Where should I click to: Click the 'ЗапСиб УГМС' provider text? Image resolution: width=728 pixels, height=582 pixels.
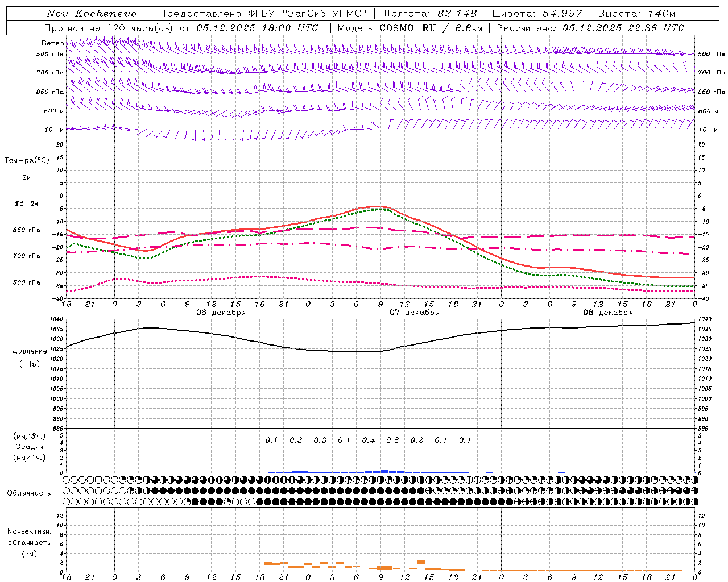(x=324, y=14)
